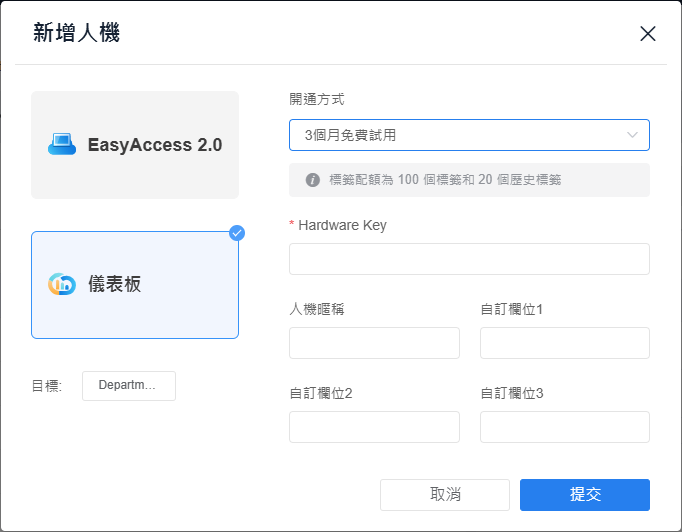This screenshot has width=682, height=532.
Task: Submit the form with 提交 button
Action: point(585,495)
